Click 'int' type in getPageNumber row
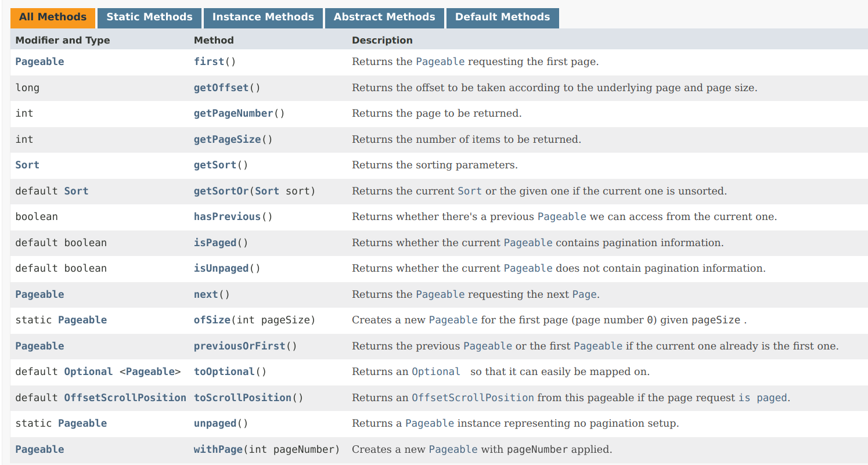This screenshot has height=465, width=868. click(24, 113)
